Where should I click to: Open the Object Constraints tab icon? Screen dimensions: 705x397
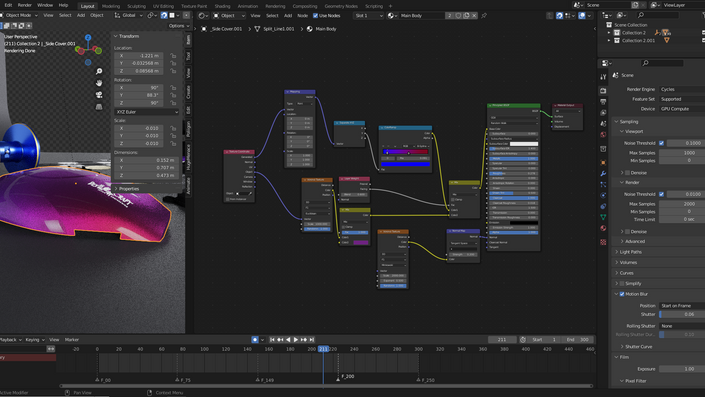tap(603, 206)
